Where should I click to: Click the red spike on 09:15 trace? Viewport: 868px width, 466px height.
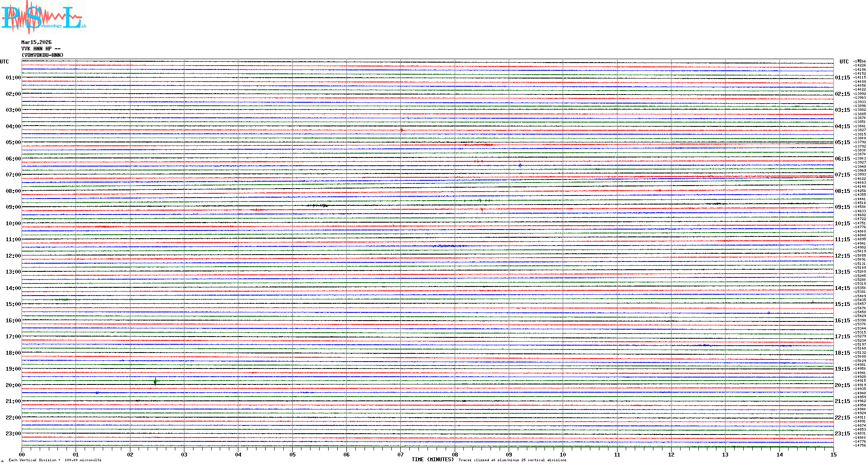pos(482,210)
